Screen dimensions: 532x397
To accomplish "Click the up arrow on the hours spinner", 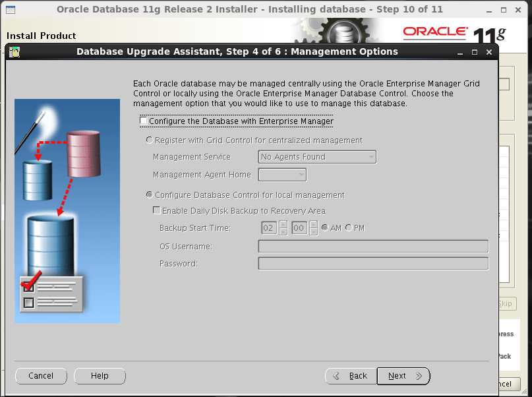I will click(283, 225).
